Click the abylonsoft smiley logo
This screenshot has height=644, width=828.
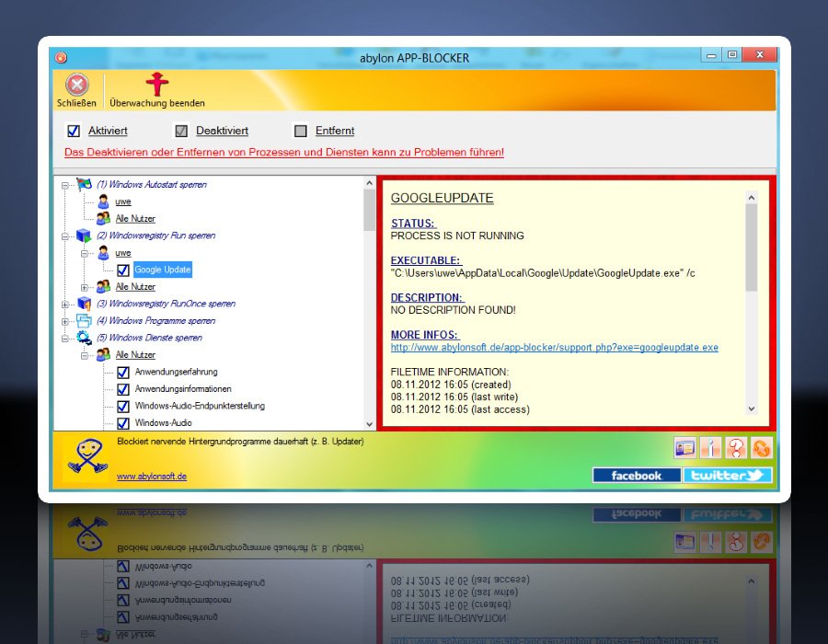87,456
